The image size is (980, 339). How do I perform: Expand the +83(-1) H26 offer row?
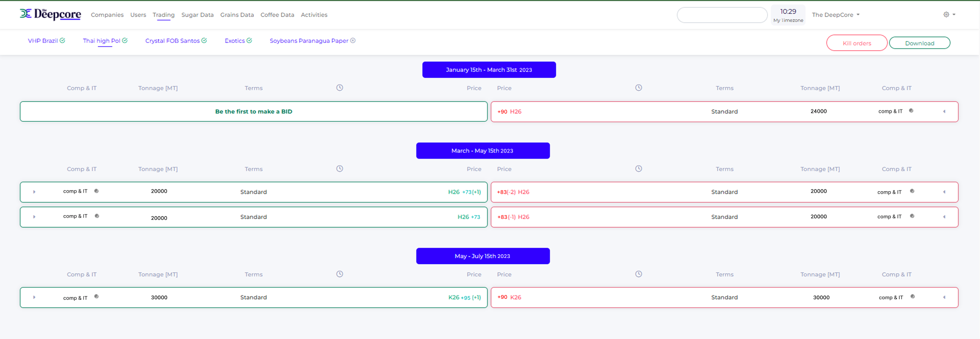[x=944, y=217]
